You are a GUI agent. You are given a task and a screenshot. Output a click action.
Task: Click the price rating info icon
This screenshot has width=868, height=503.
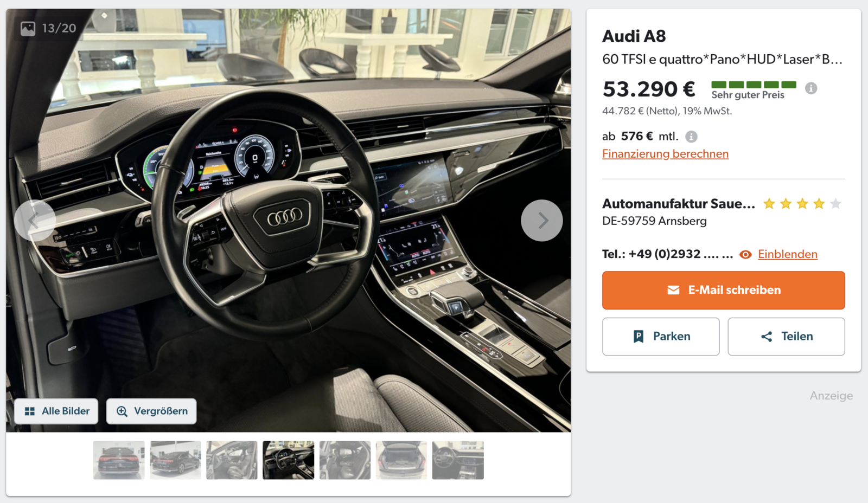tap(811, 88)
